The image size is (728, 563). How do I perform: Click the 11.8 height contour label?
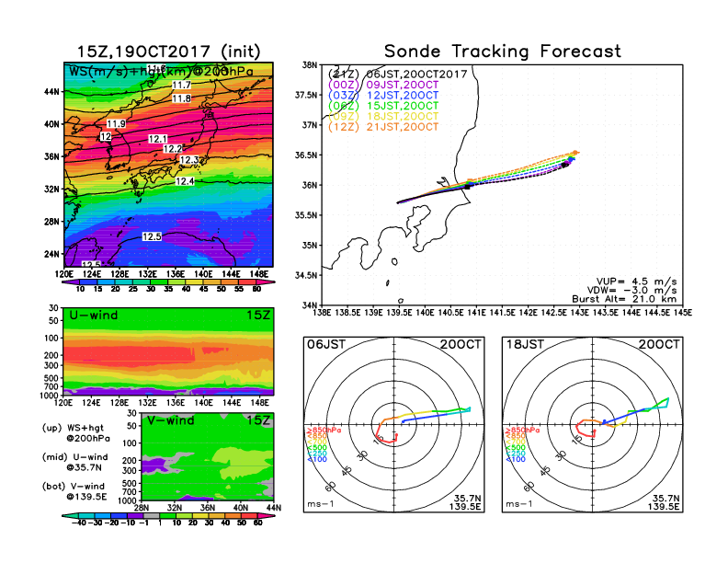[181, 98]
